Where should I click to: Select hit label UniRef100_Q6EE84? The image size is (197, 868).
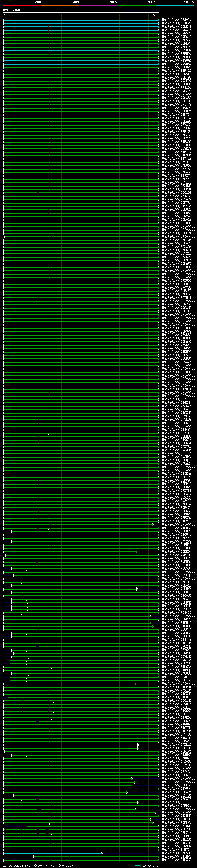click(176, 551)
